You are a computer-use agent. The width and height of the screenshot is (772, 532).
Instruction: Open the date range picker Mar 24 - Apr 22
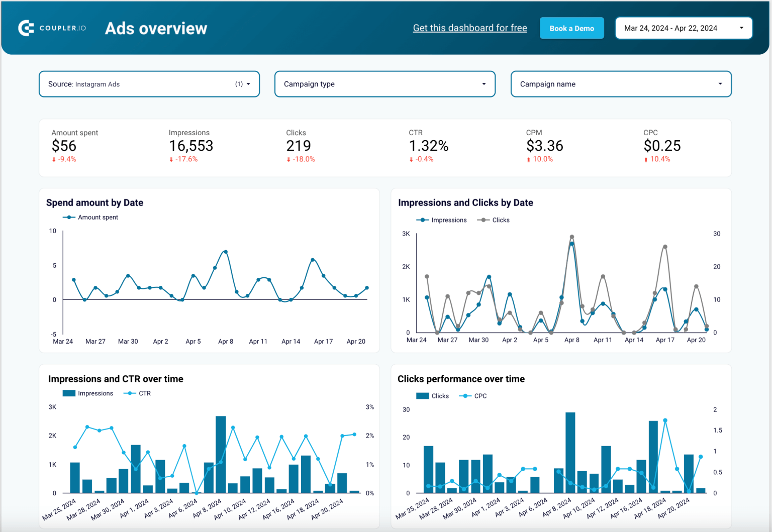[684, 28]
